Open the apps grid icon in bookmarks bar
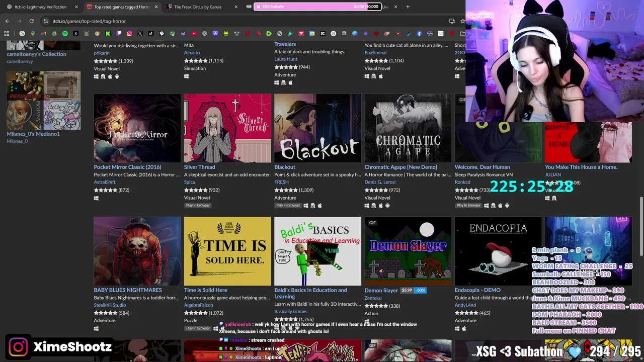 tap(7, 34)
